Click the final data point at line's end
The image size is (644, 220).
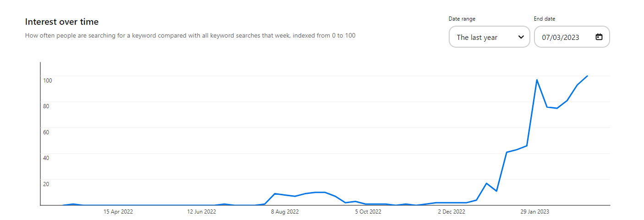pos(588,76)
